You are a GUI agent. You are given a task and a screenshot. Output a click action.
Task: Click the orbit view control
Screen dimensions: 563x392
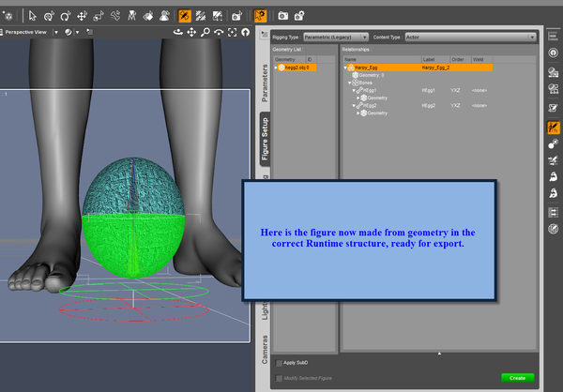pyautogui.click(x=178, y=32)
